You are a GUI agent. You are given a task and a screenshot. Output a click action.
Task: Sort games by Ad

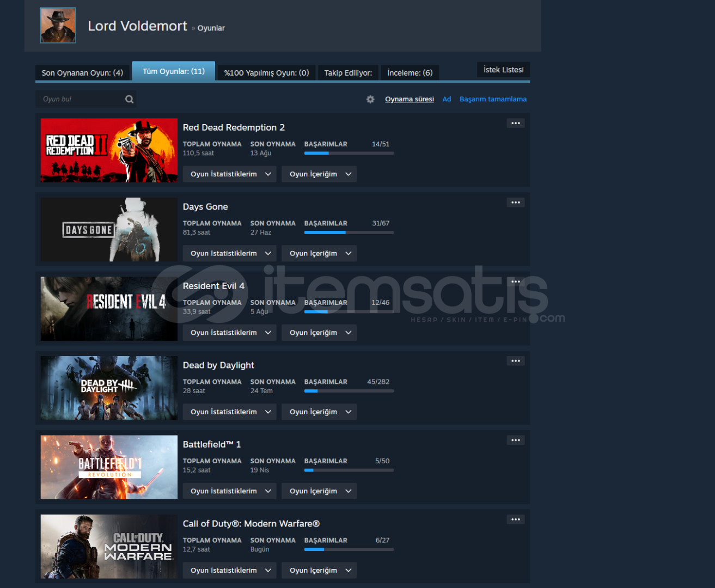click(447, 99)
